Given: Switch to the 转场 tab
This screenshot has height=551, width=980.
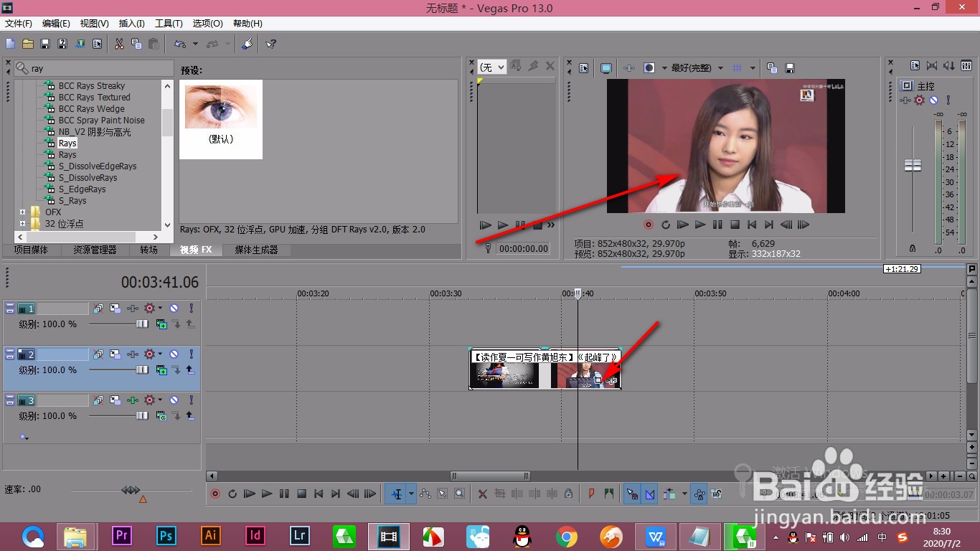Looking at the screenshot, I should 149,250.
